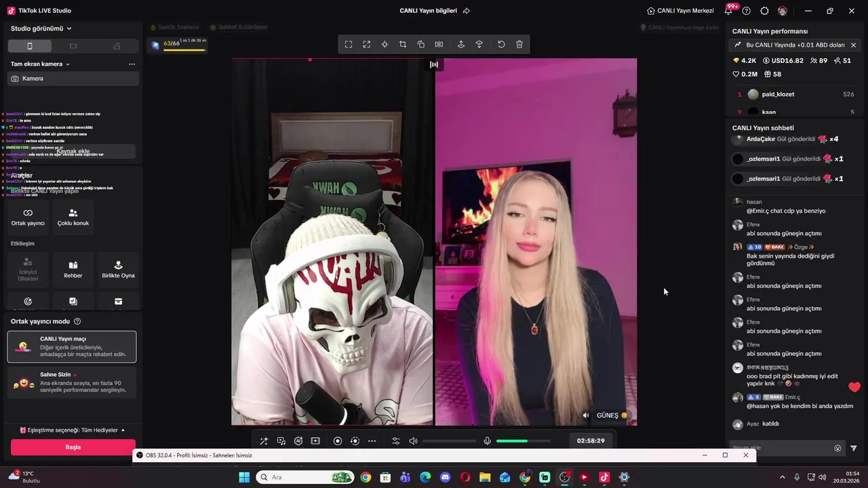
Task: Open the Rehber guide tool
Action: pyautogui.click(x=73, y=269)
